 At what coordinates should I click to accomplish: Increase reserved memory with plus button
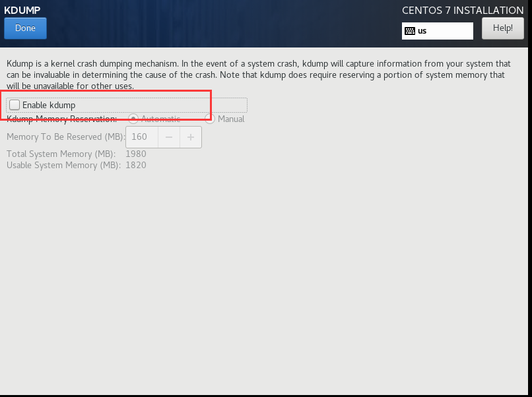[x=191, y=137]
